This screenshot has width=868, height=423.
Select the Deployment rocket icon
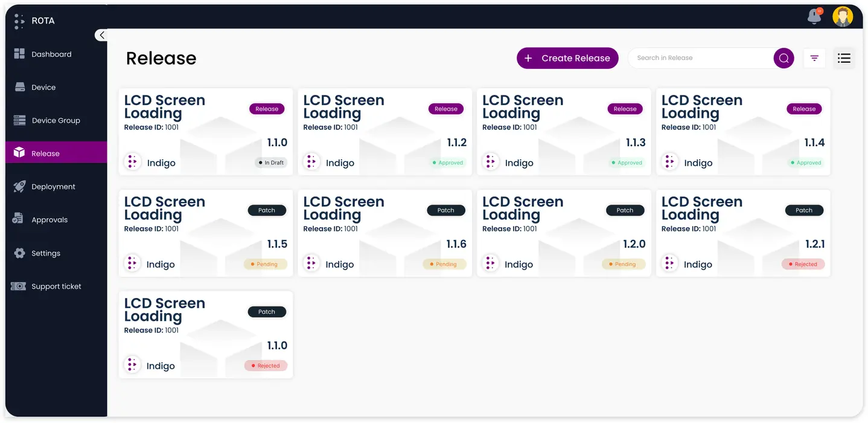pyautogui.click(x=19, y=187)
